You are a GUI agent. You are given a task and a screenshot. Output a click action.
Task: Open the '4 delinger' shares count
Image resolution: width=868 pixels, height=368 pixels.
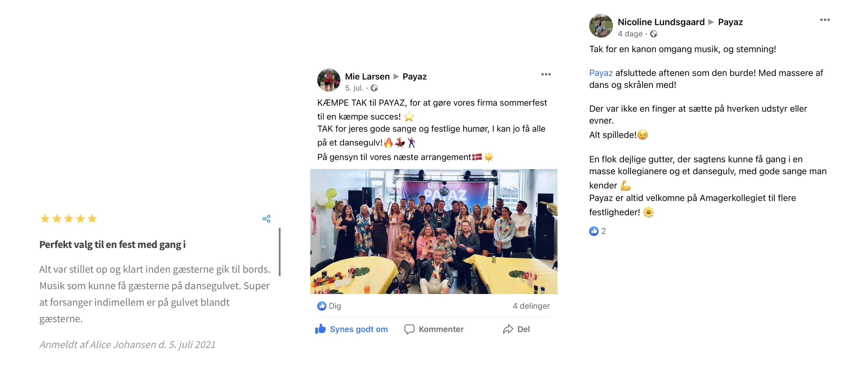[531, 306]
